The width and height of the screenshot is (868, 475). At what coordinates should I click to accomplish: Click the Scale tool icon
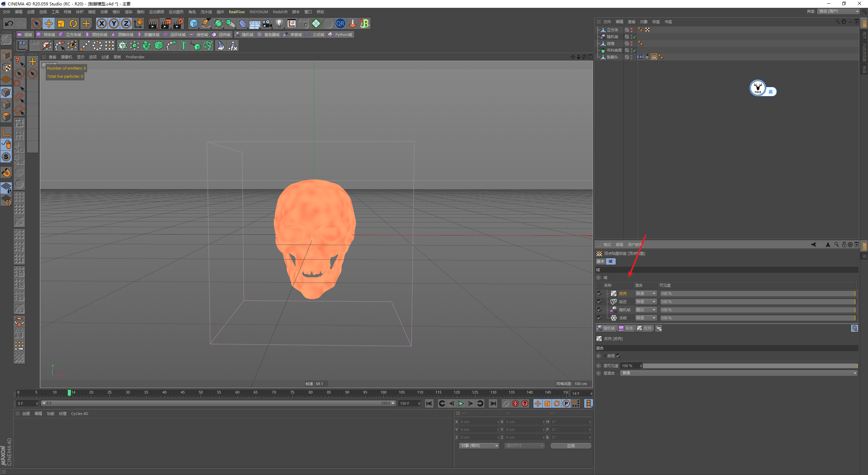61,23
